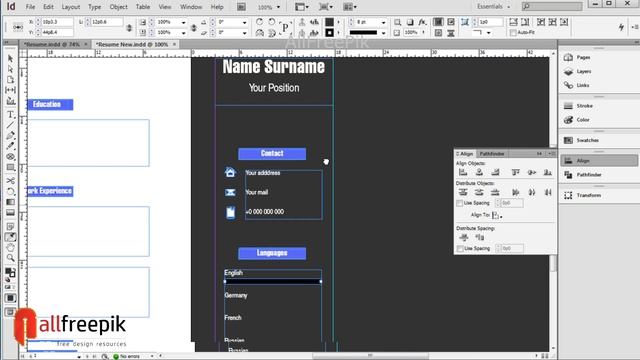Click Distribute top edges icon
640x360 pixels.
coord(463,192)
